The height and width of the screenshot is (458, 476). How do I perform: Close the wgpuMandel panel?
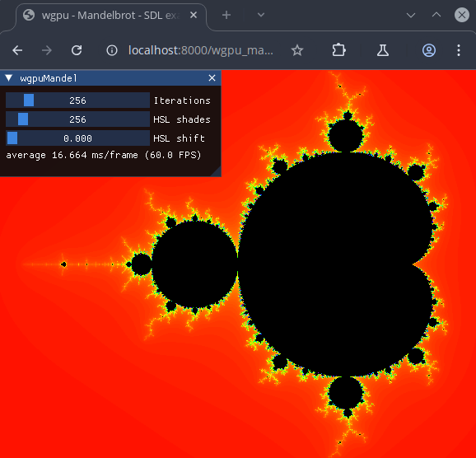(x=212, y=78)
